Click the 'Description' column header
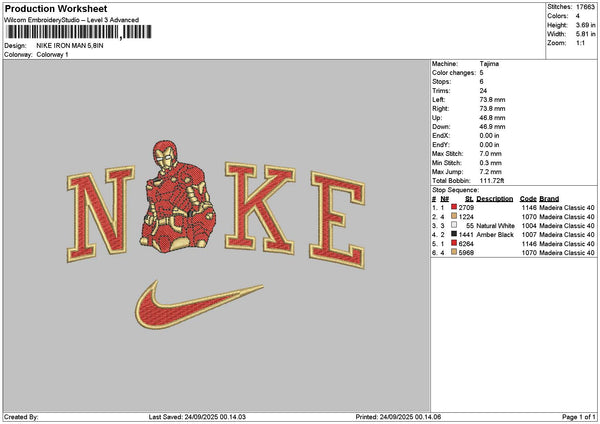600x424 pixels. pos(495,199)
